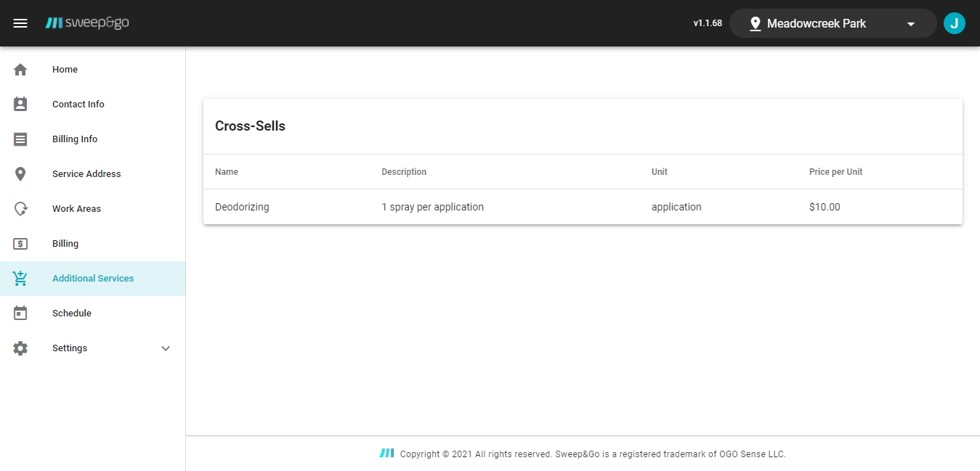Open the hamburger navigation menu

tap(20, 23)
